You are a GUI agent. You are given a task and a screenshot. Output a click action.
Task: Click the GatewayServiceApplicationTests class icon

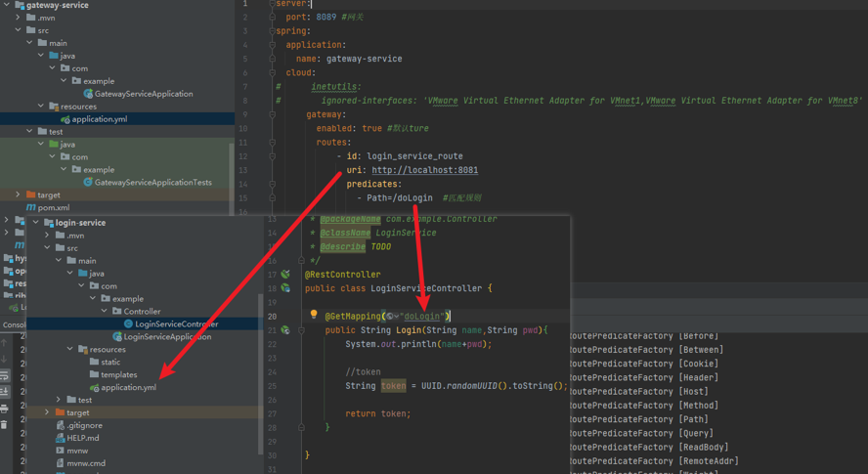(88, 182)
